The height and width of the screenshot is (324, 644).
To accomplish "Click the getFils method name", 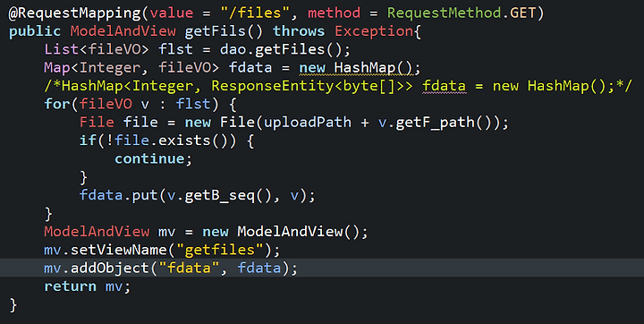I will click(x=216, y=31).
